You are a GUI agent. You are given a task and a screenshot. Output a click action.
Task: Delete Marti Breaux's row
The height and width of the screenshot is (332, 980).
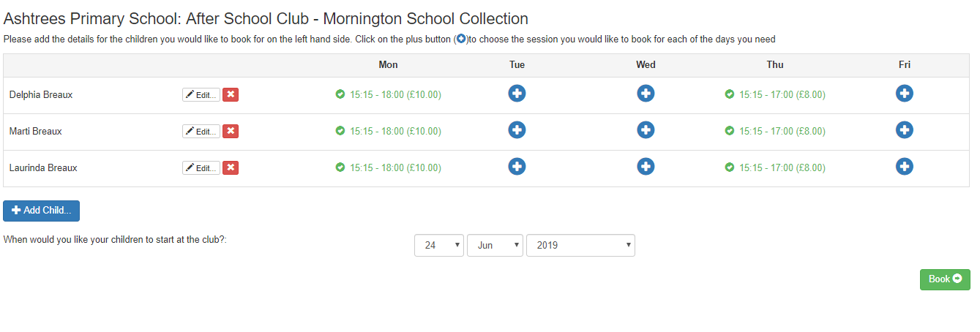pos(231,131)
